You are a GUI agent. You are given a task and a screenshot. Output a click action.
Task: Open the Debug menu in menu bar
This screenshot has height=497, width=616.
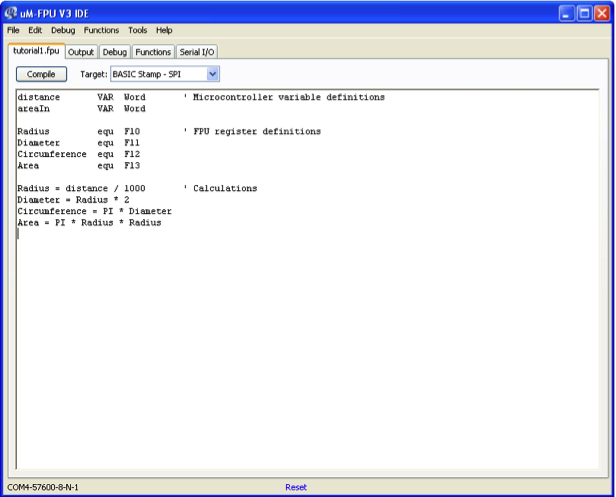point(63,30)
